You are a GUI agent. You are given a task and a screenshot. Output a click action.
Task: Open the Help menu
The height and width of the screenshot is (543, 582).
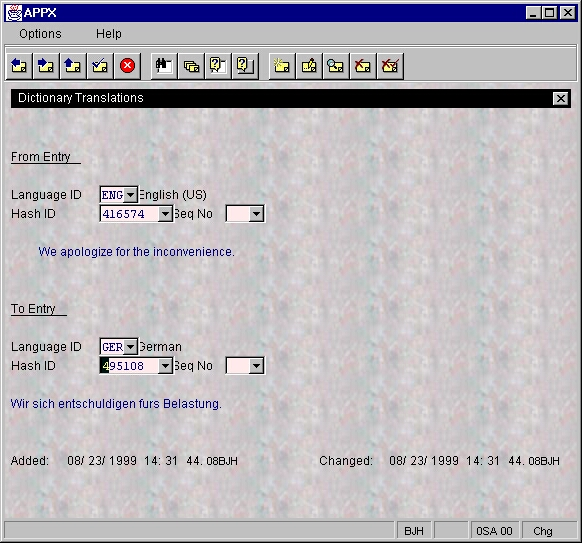108,34
